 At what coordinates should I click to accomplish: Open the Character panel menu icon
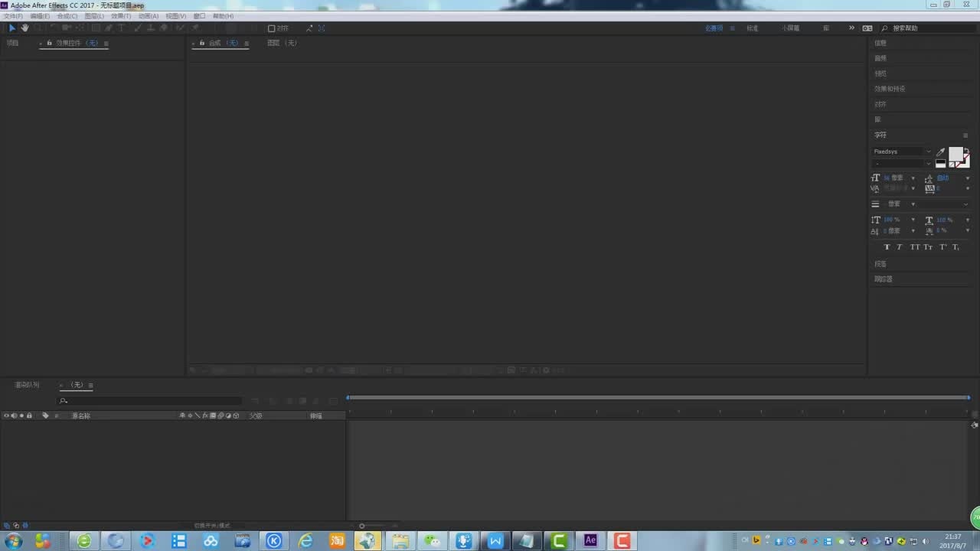965,135
